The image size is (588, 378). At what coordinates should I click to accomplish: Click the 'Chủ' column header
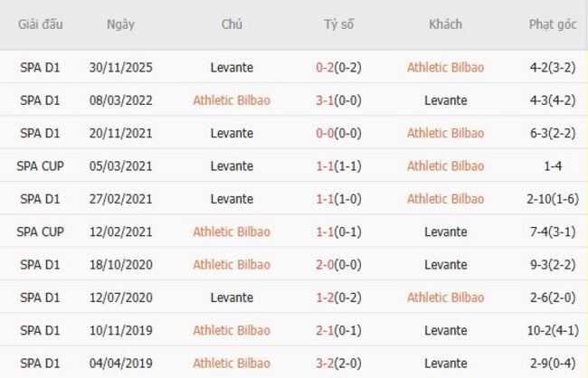click(232, 24)
